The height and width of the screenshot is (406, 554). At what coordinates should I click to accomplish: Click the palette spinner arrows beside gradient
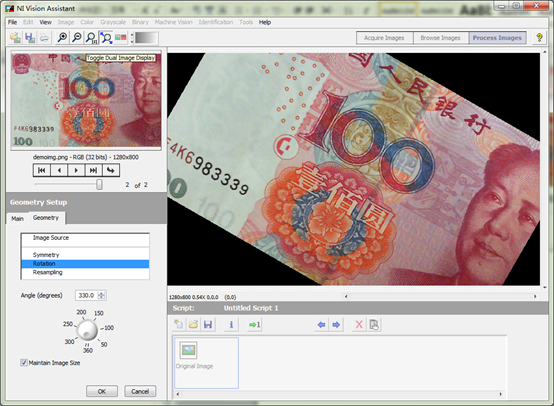click(x=132, y=38)
